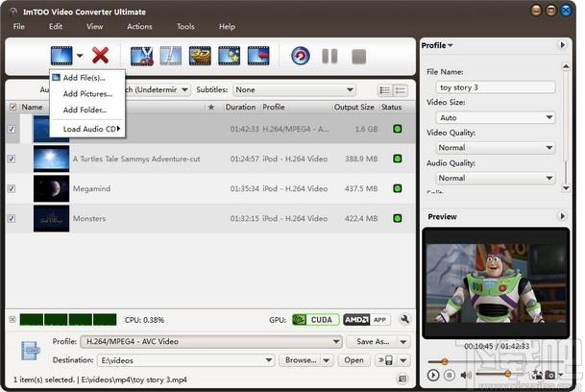
Task: Click the Add File filmstrip toolbar icon
Action: [61, 56]
